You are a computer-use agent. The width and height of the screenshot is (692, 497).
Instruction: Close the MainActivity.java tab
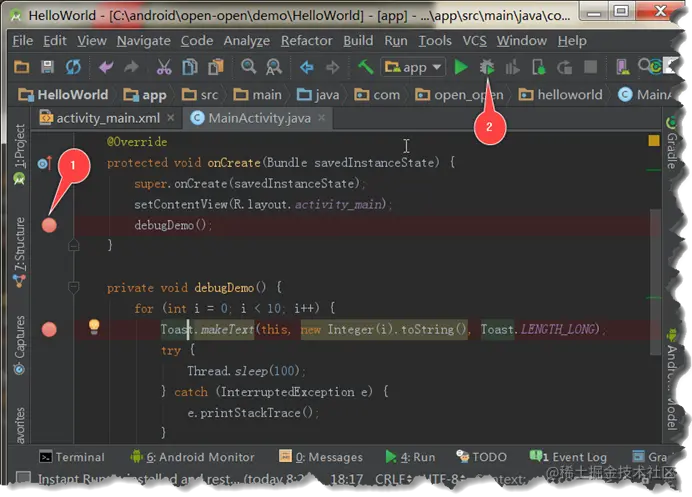(322, 118)
